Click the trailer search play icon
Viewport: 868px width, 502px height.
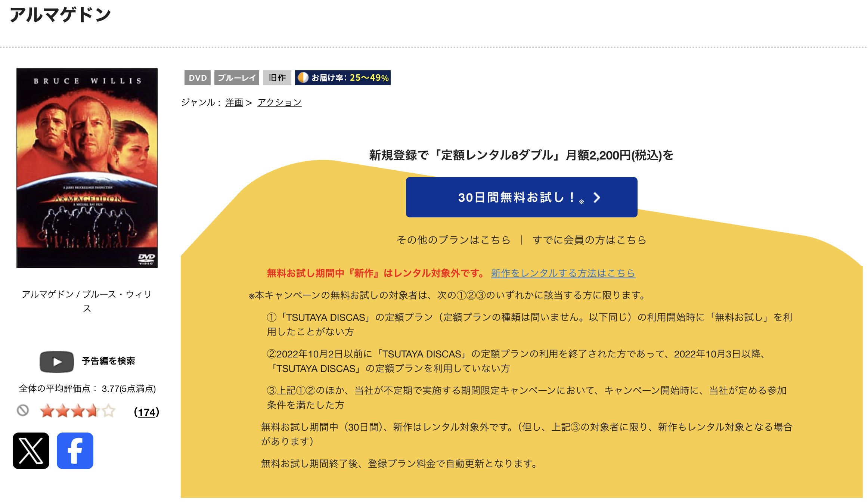[x=57, y=362]
